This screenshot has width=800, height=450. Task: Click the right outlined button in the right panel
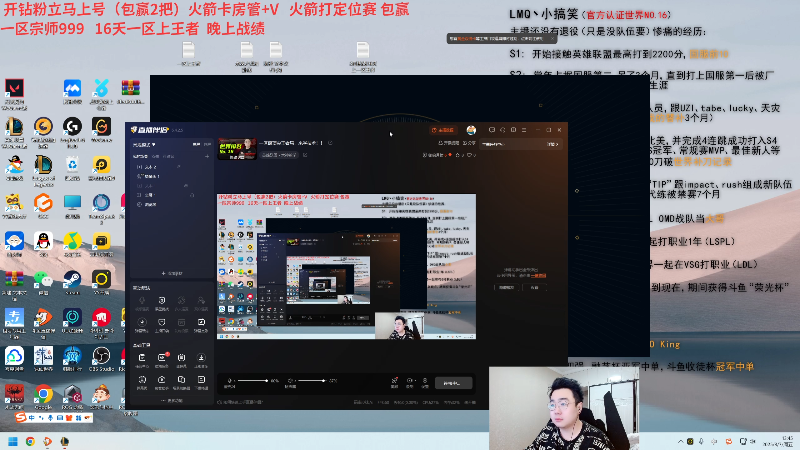coord(535,287)
